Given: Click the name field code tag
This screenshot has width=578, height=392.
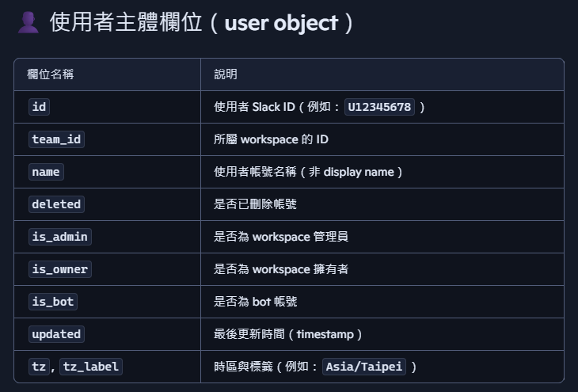Looking at the screenshot, I should click(x=45, y=172).
